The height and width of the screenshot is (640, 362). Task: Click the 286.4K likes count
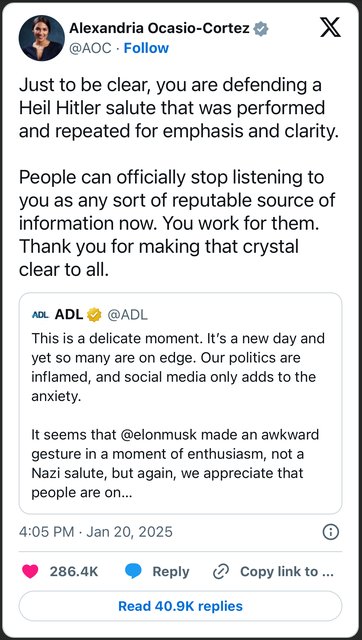click(74, 572)
